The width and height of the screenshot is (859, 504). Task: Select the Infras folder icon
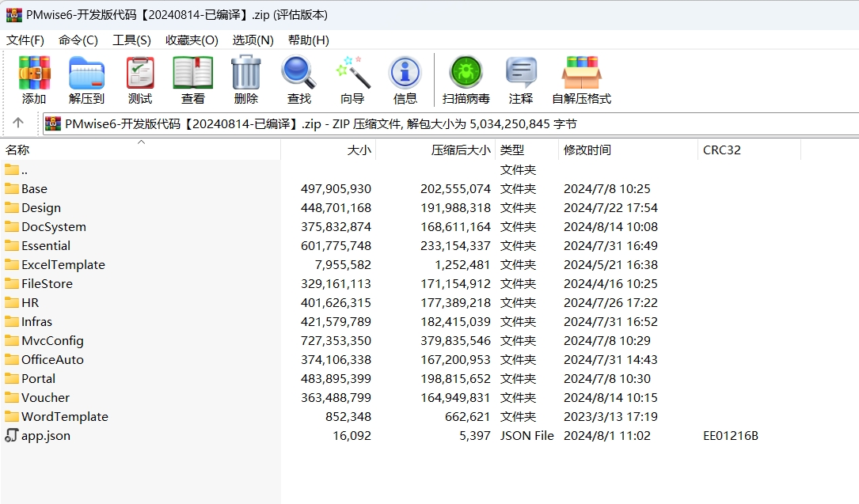tap(12, 322)
